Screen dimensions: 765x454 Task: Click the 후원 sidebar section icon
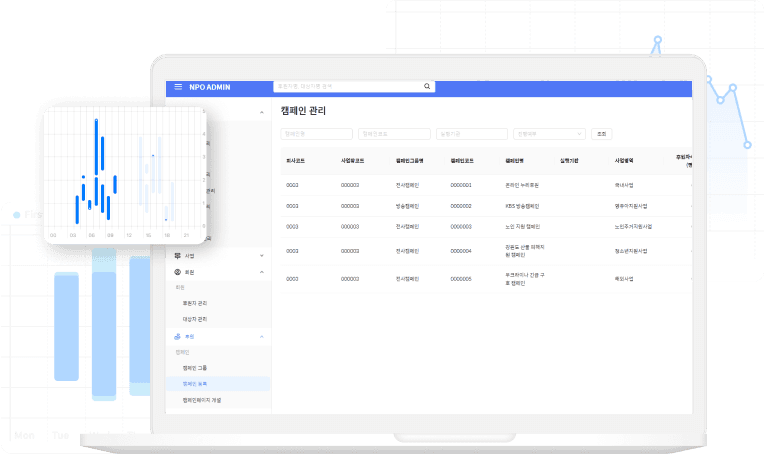coord(178,336)
